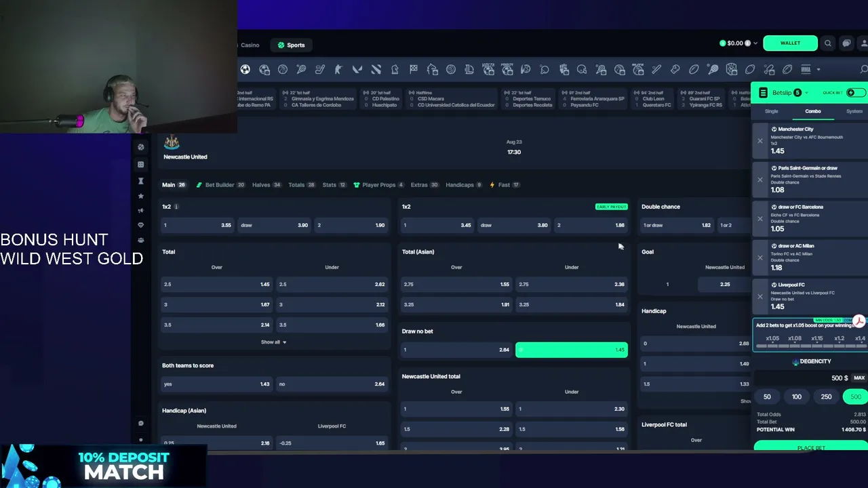
Task: Select preset stake 500
Action: coord(855,397)
